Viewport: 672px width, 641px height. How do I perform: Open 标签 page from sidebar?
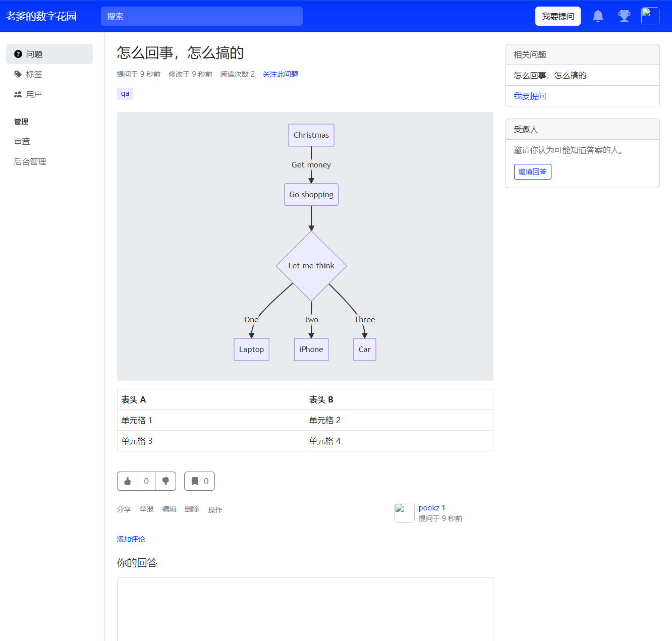pos(34,74)
